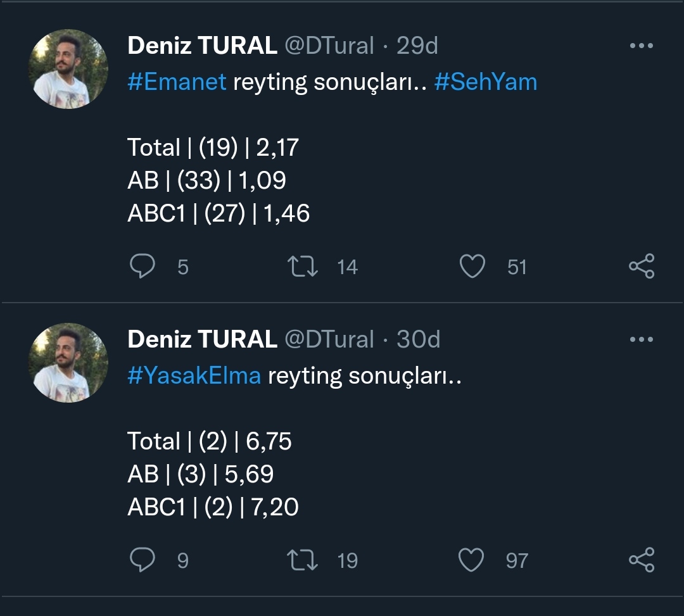Screen dimensions: 684x616
Task: Open the #YasakElma hashtag
Action: [194, 376]
